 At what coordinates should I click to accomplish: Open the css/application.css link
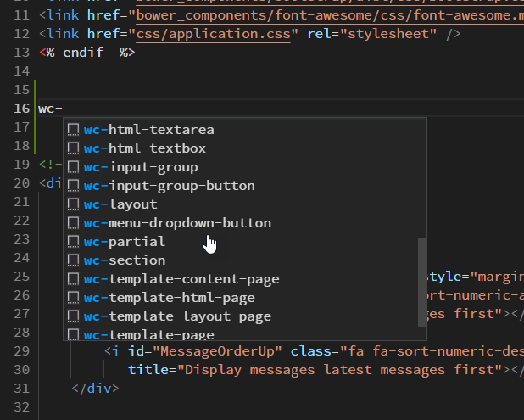pyautogui.click(x=213, y=34)
